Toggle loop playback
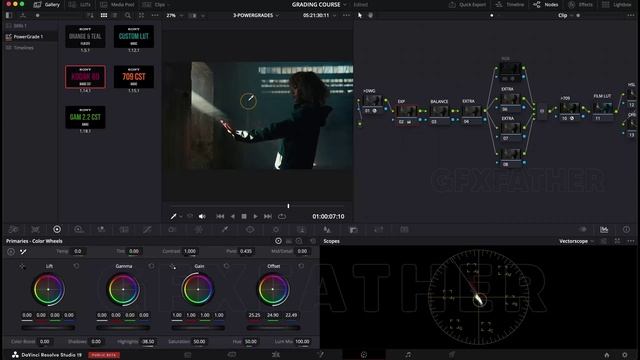The height and width of the screenshot is (360, 640). (282, 216)
